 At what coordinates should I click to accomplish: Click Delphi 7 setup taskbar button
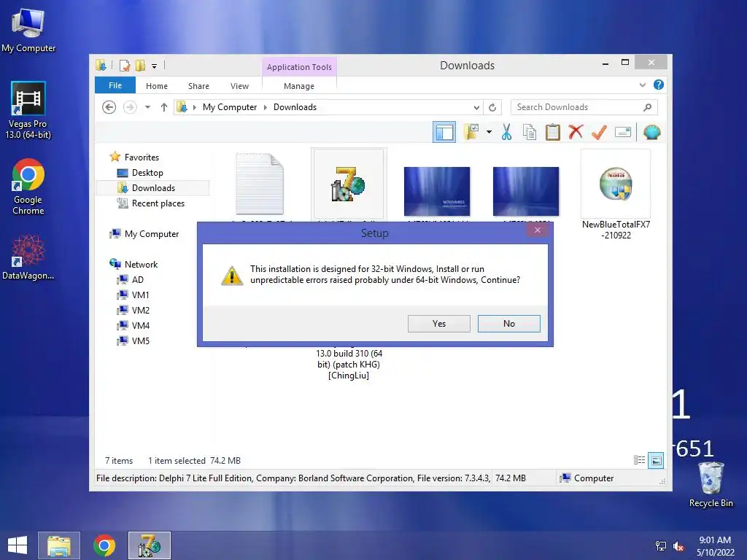click(150, 545)
